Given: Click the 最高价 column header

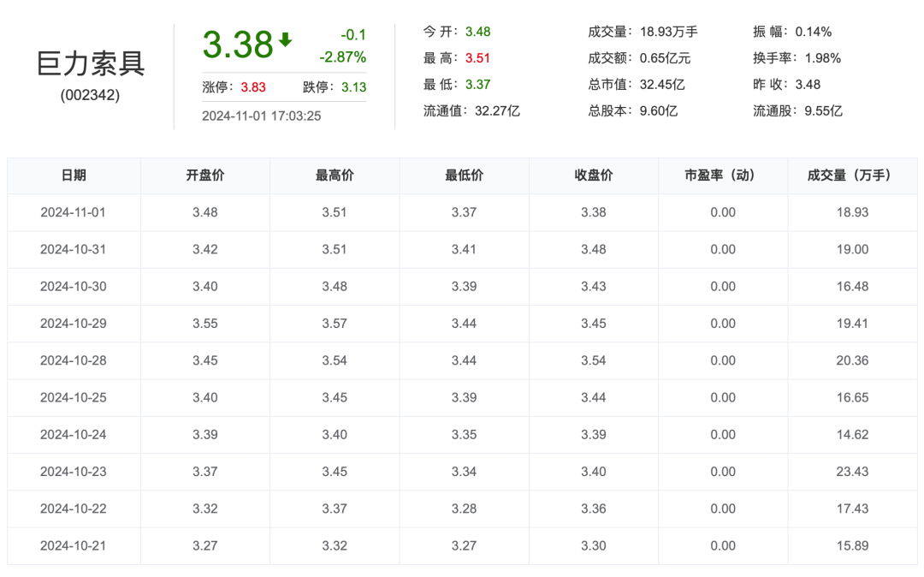Looking at the screenshot, I should 335,175.
